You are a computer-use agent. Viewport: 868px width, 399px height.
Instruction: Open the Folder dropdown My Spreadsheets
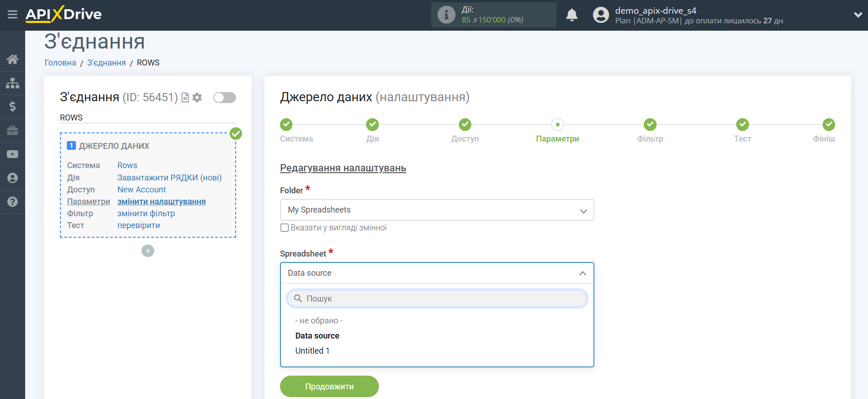[x=437, y=210]
